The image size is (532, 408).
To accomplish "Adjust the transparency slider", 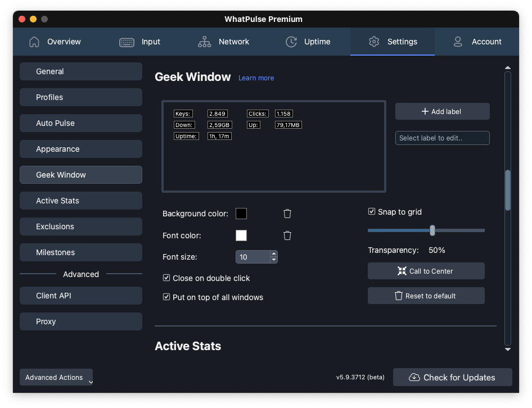I will tap(432, 230).
